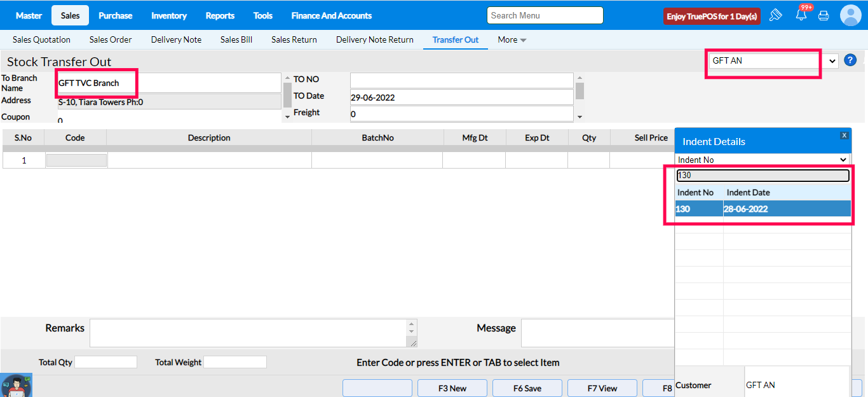Viewport: 868px width, 397px height.
Task: Go to Sales Order tab
Action: pos(111,39)
